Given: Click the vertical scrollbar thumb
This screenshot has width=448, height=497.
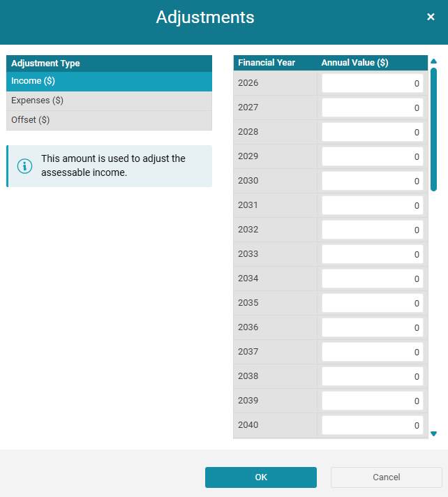Looking at the screenshot, I should 433,129.
